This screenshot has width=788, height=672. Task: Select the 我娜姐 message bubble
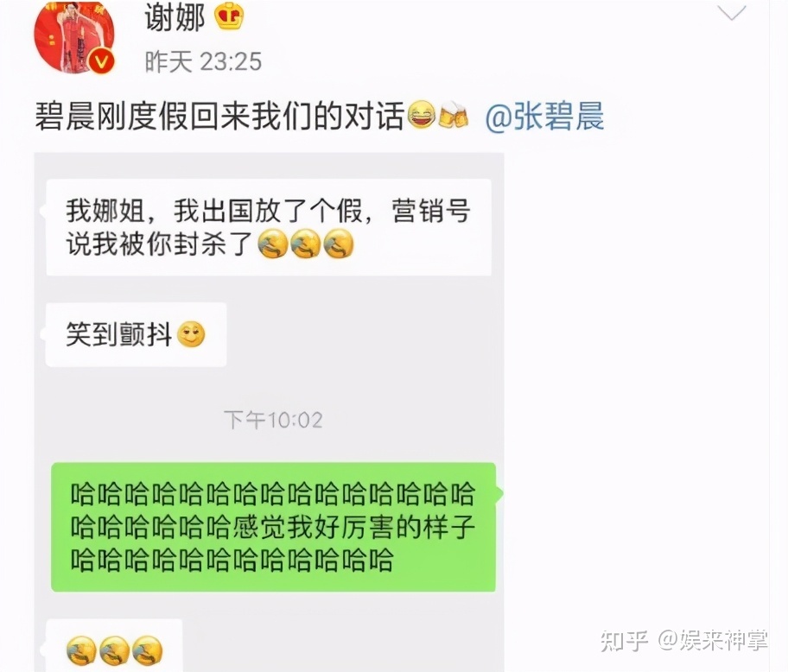pyautogui.click(x=269, y=227)
